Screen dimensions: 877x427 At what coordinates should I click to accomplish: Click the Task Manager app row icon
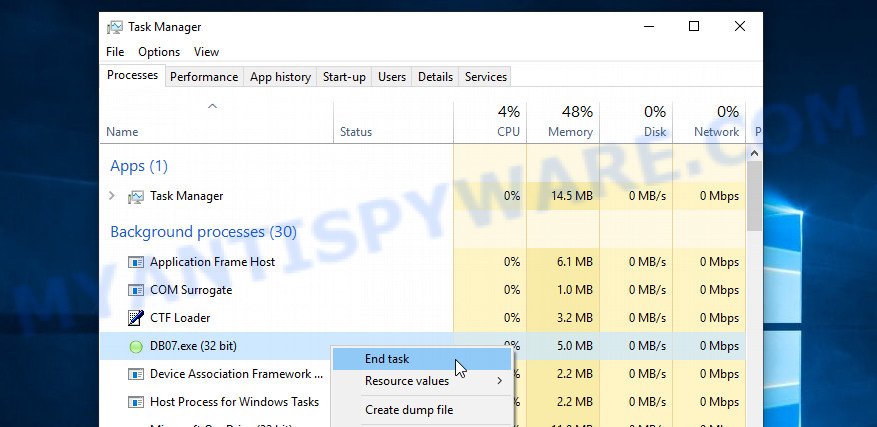tap(136, 196)
